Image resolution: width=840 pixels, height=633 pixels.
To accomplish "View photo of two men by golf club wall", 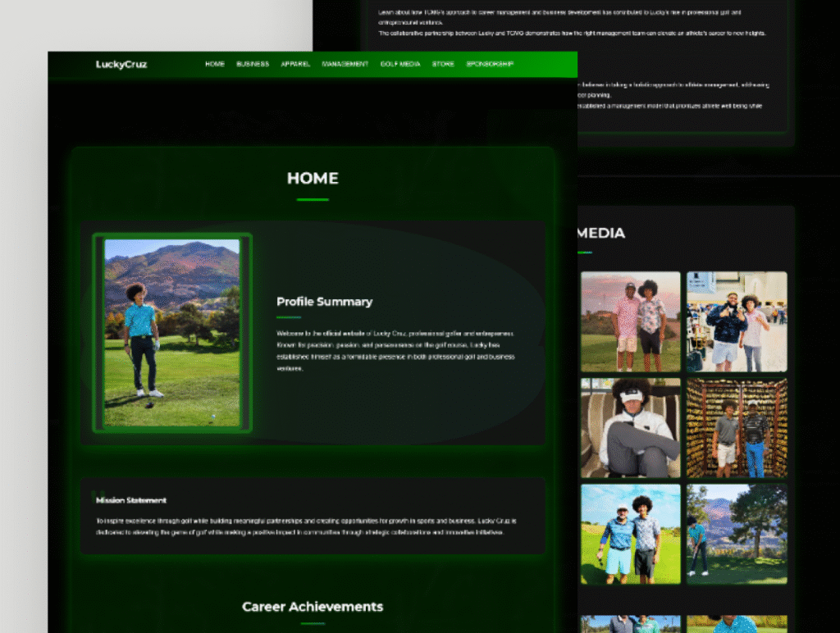I will [x=737, y=427].
